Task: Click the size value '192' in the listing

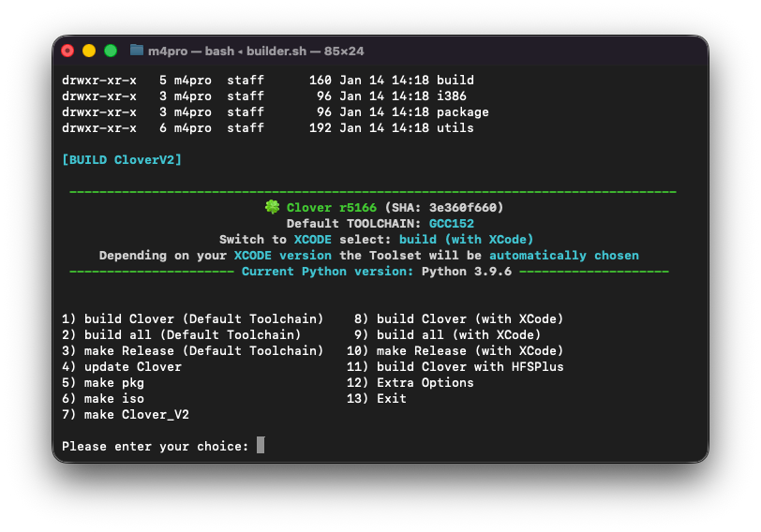Action: tap(321, 128)
